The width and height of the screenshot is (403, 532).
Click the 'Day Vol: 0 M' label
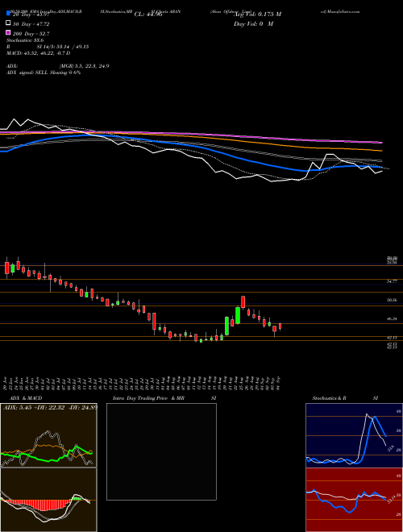[253, 23]
